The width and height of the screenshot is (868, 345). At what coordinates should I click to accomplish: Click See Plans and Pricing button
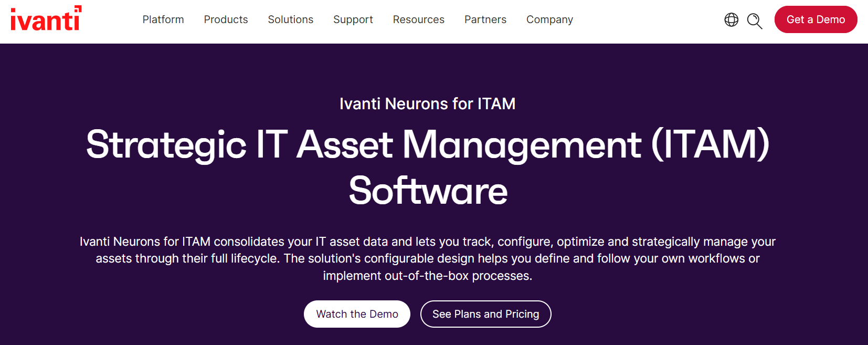pos(485,314)
